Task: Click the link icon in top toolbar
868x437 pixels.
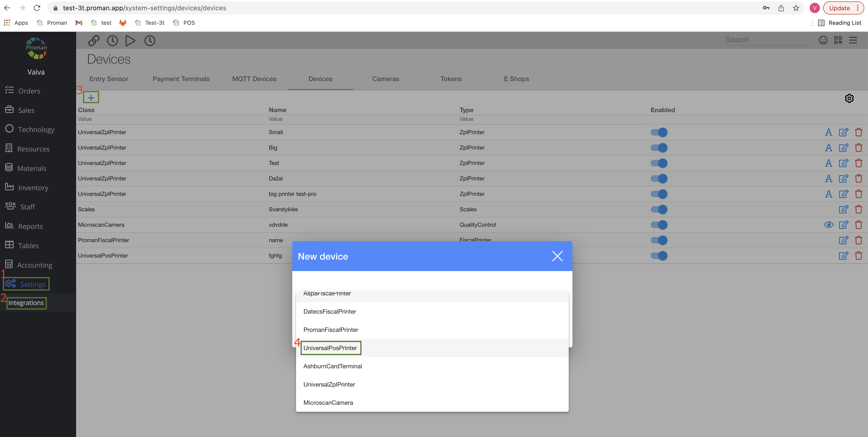Action: (x=94, y=40)
